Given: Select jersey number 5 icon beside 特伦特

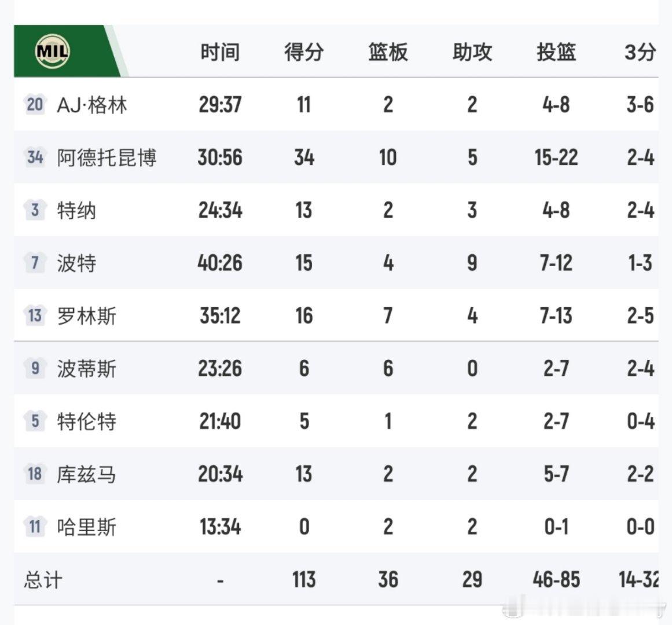Looking at the screenshot, I should click(x=35, y=421).
